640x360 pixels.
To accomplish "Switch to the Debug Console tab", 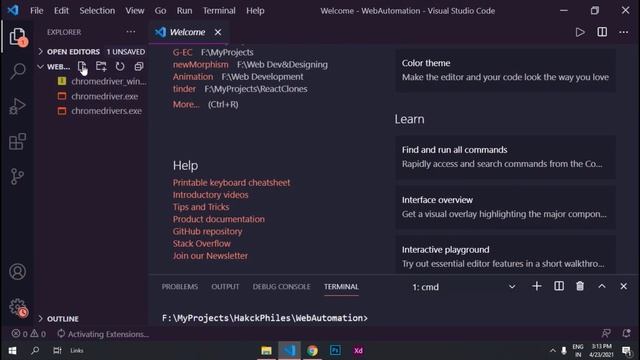I will tap(281, 287).
